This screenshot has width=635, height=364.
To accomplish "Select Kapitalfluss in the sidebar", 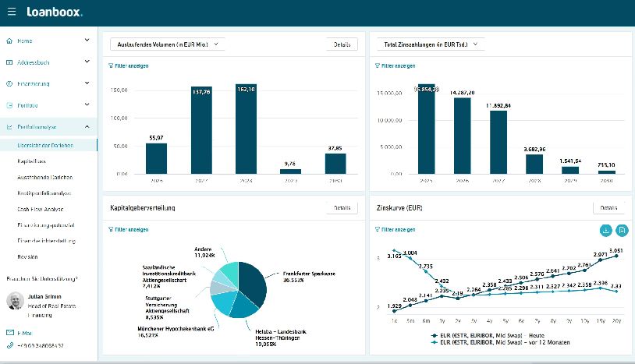I will [33, 160].
